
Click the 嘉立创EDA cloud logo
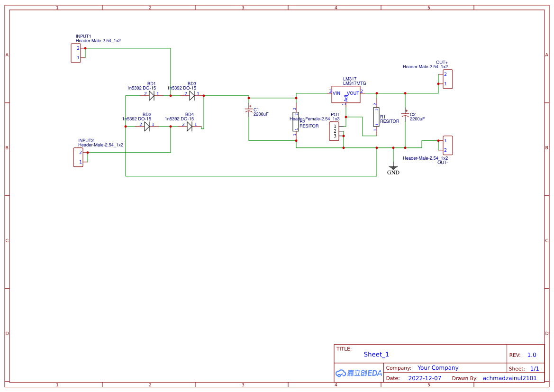point(358,373)
